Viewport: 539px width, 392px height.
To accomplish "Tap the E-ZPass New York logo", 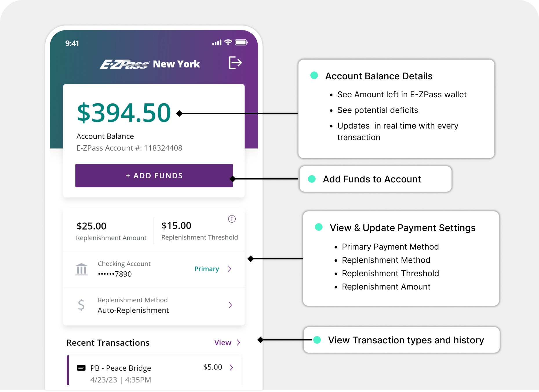I will coord(150,64).
